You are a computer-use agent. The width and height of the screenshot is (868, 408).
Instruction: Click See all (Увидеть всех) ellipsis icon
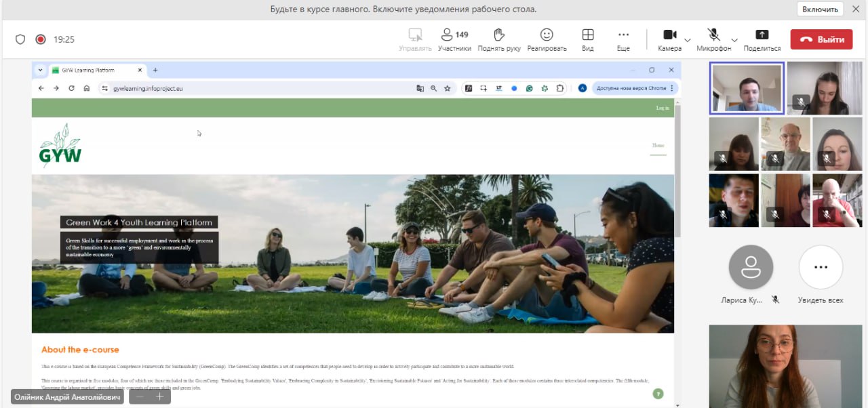tap(821, 268)
